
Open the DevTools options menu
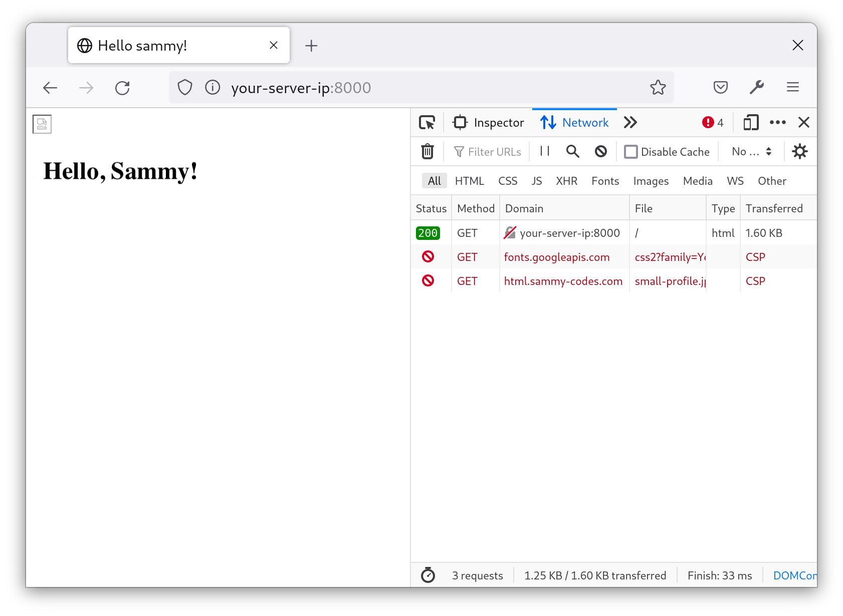click(777, 122)
